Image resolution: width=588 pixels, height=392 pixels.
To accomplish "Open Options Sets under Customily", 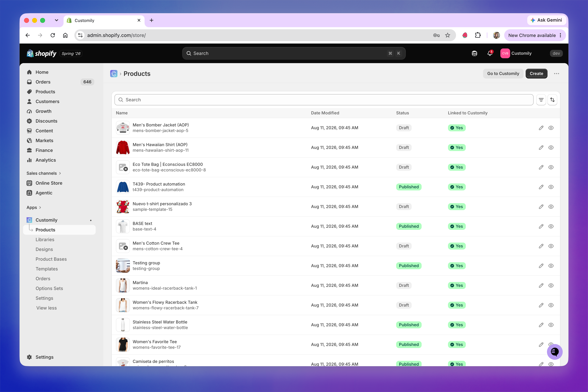I will (49, 288).
